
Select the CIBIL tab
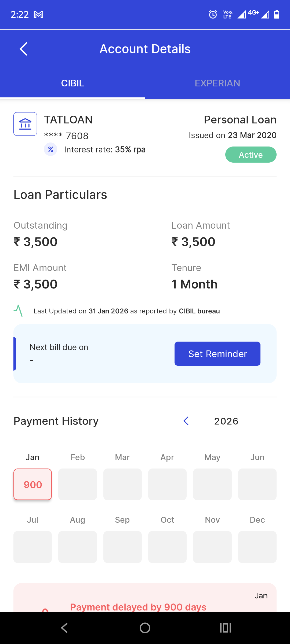pos(73,83)
